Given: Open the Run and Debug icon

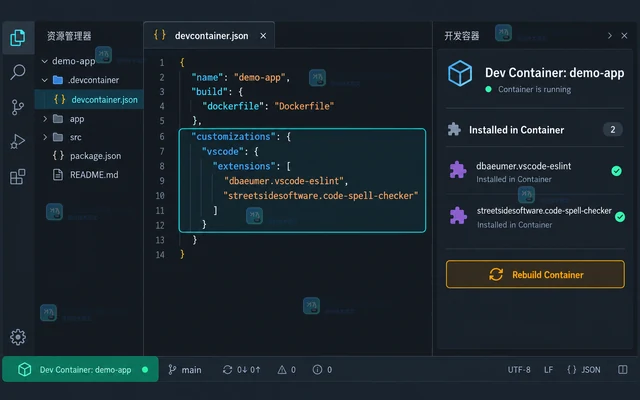Looking at the screenshot, I should click(x=18, y=141).
